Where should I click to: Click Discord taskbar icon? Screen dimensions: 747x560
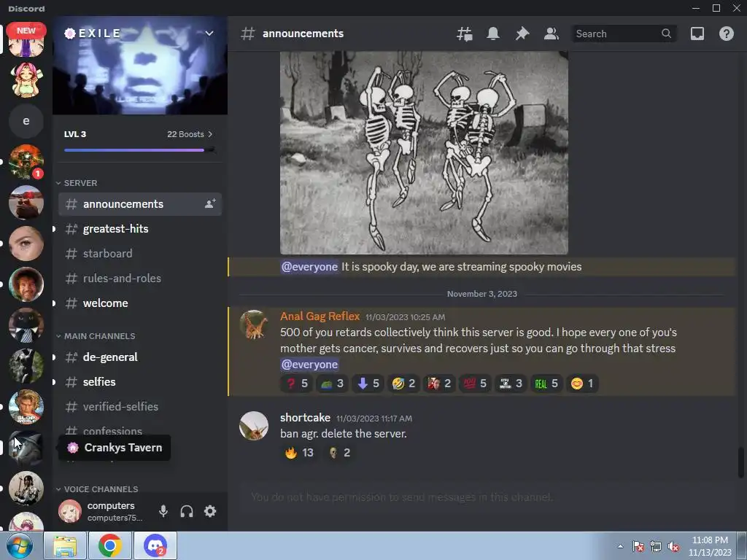155,545
